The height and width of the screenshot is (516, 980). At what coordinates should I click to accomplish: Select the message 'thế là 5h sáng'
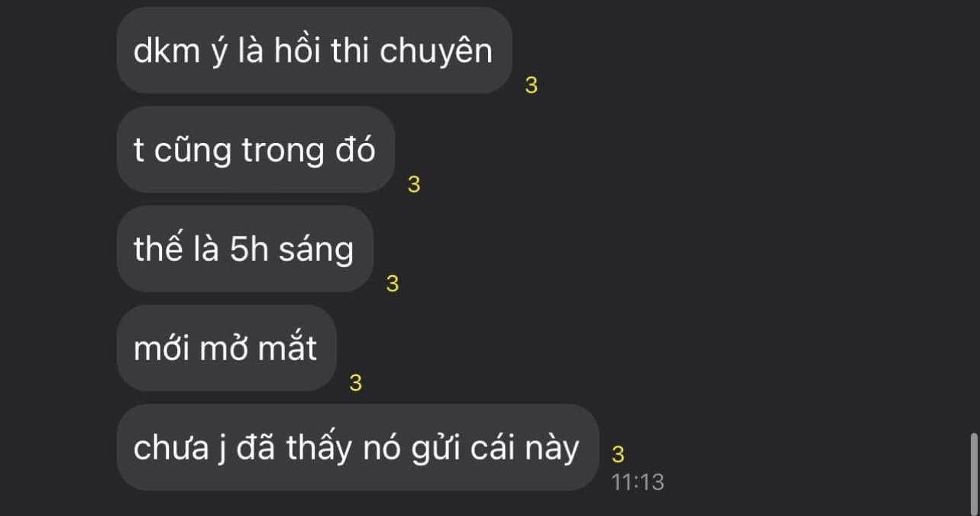pos(244,249)
